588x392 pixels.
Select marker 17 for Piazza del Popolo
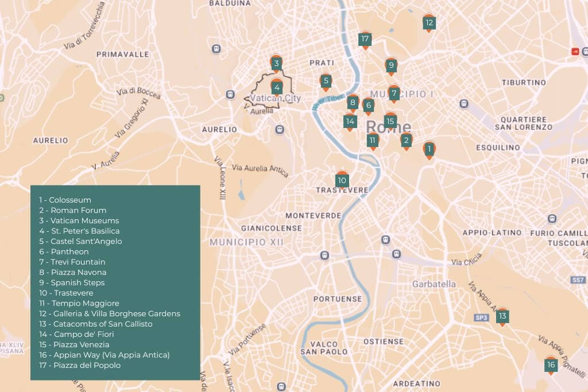tap(365, 39)
